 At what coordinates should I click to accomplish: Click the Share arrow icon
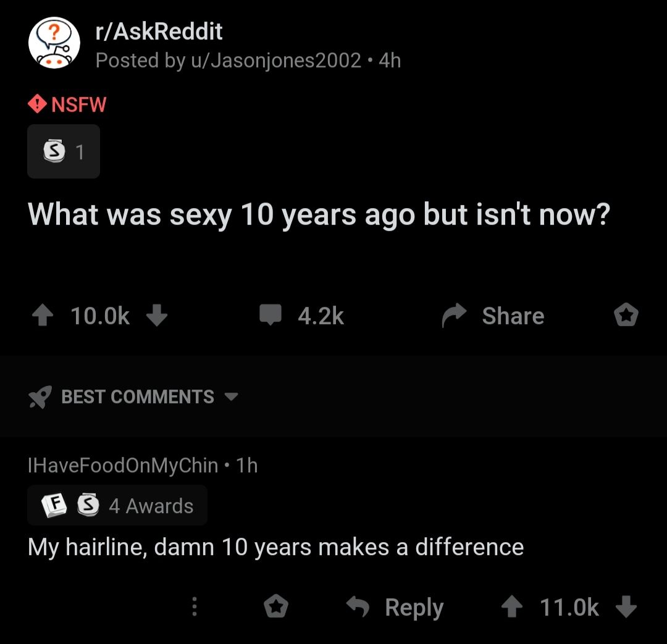(x=455, y=316)
